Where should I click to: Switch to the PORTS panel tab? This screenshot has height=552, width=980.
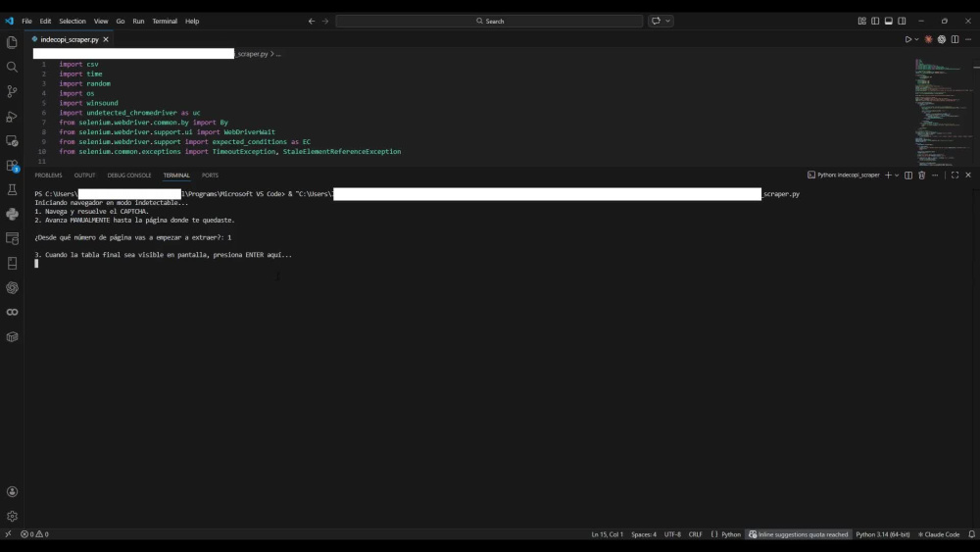coord(210,176)
